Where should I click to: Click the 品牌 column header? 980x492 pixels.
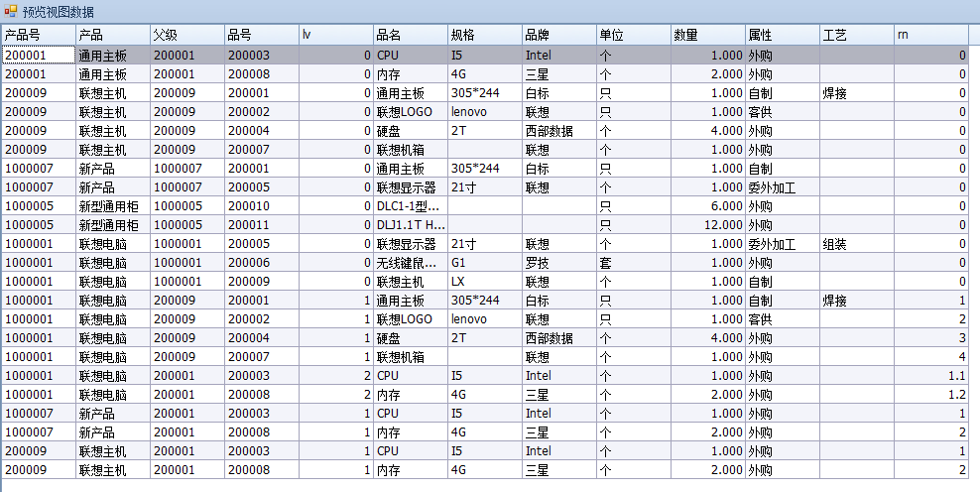pyautogui.click(x=559, y=35)
